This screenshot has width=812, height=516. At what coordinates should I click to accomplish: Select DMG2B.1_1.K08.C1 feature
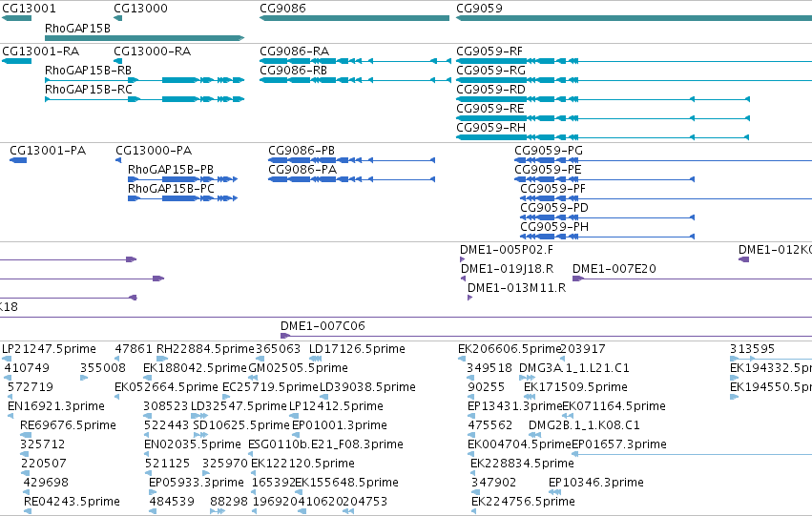[584, 425]
